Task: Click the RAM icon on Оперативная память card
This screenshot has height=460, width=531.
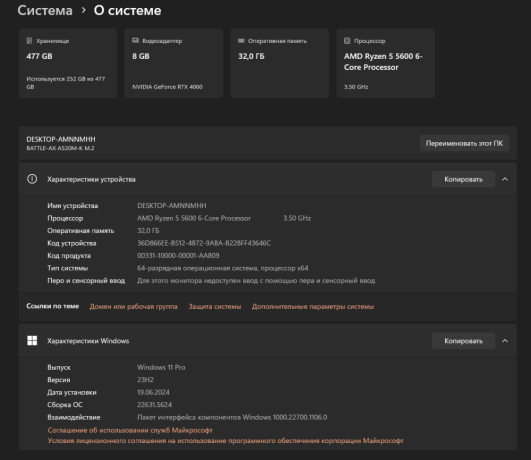Action: [x=241, y=41]
